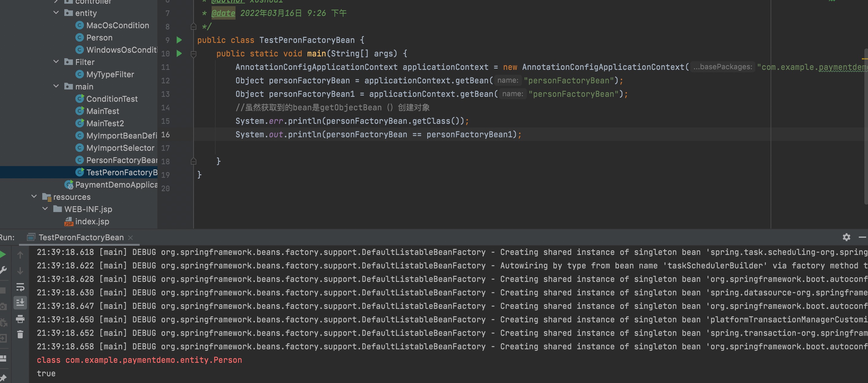Screen dimensions: 868x383
Task: Click 'true' console output line
Action: (x=46, y=374)
